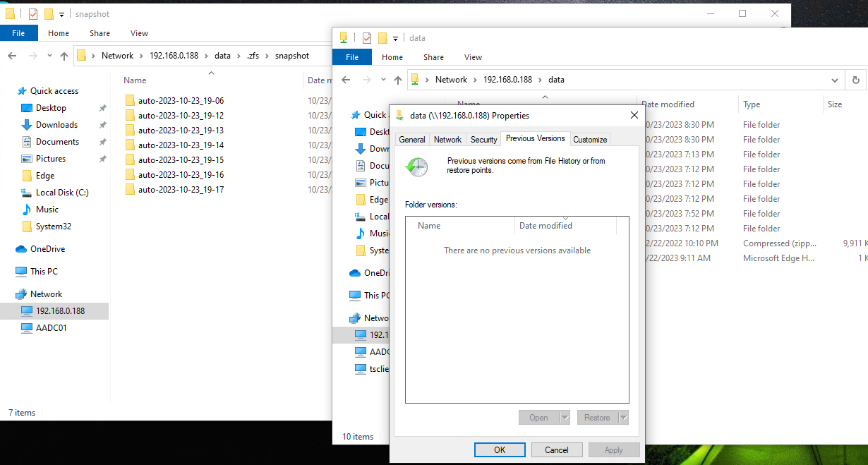Click properties checkmark icon in data title bar

(x=367, y=38)
